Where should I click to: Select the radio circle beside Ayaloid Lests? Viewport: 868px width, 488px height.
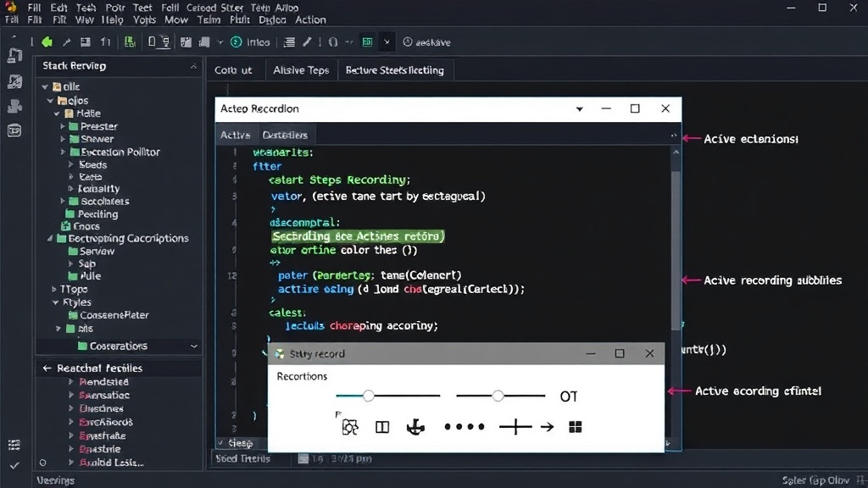point(42,463)
